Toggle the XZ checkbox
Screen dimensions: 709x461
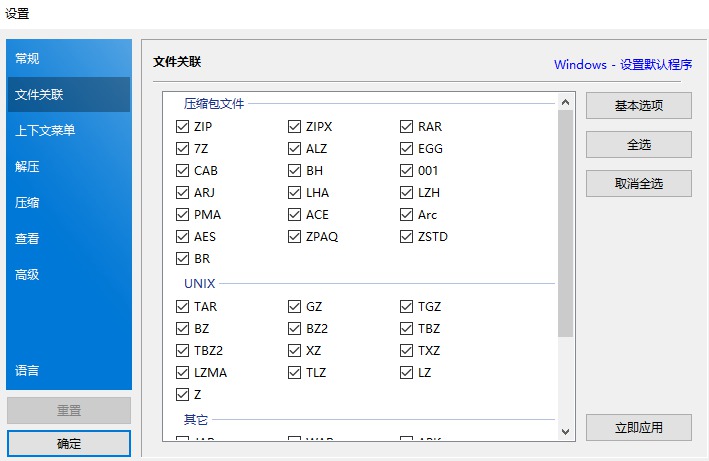click(294, 351)
